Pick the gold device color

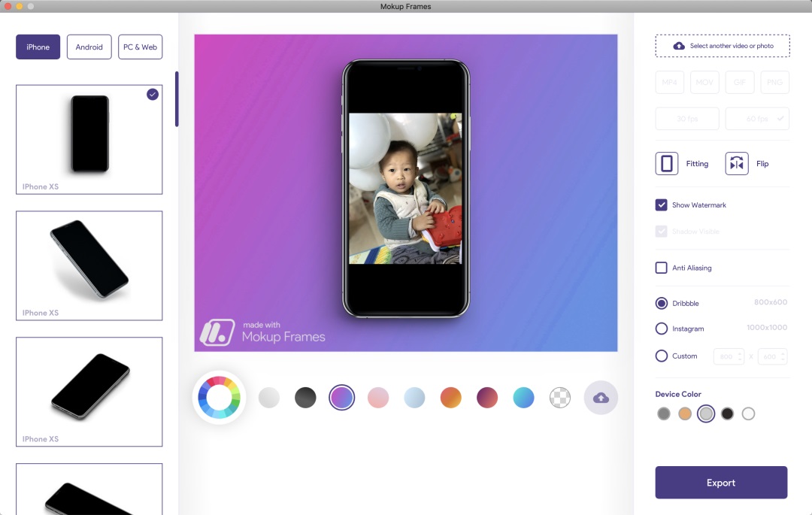coord(684,414)
